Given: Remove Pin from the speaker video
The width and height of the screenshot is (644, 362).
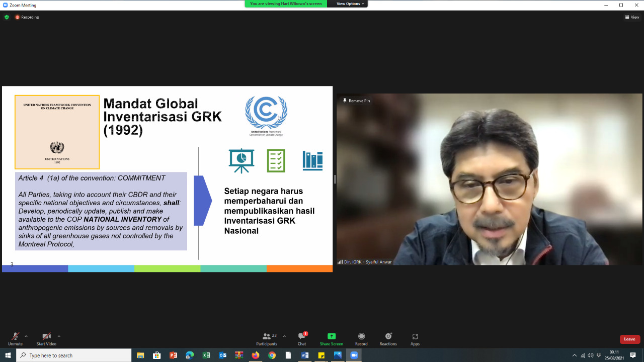Looking at the screenshot, I should [356, 101].
